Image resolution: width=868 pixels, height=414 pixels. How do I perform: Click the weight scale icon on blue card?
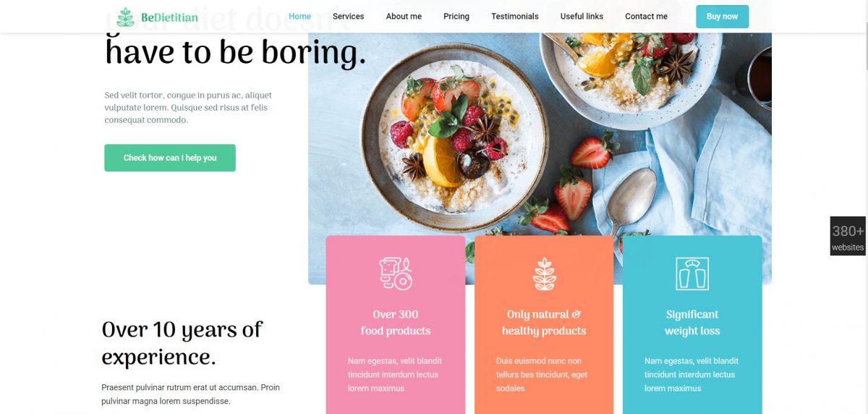692,274
